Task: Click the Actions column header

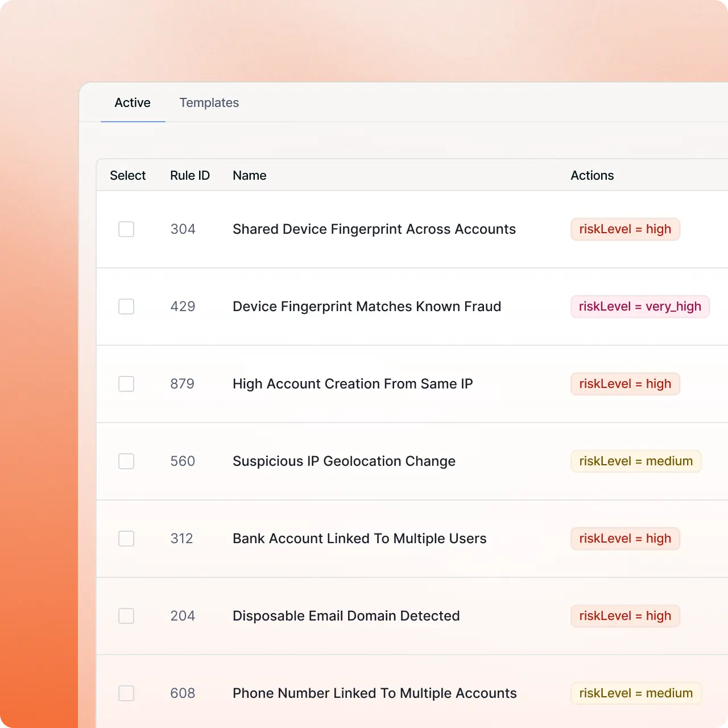Action: 592,175
